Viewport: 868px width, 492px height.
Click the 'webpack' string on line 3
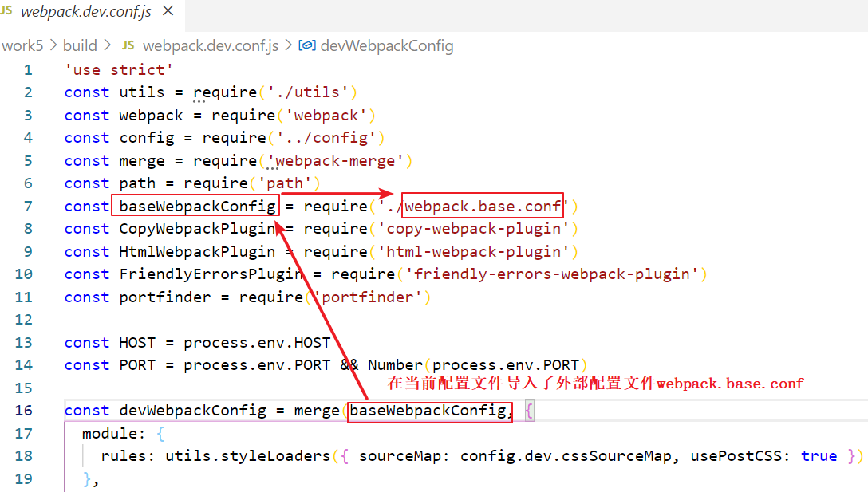(x=326, y=116)
